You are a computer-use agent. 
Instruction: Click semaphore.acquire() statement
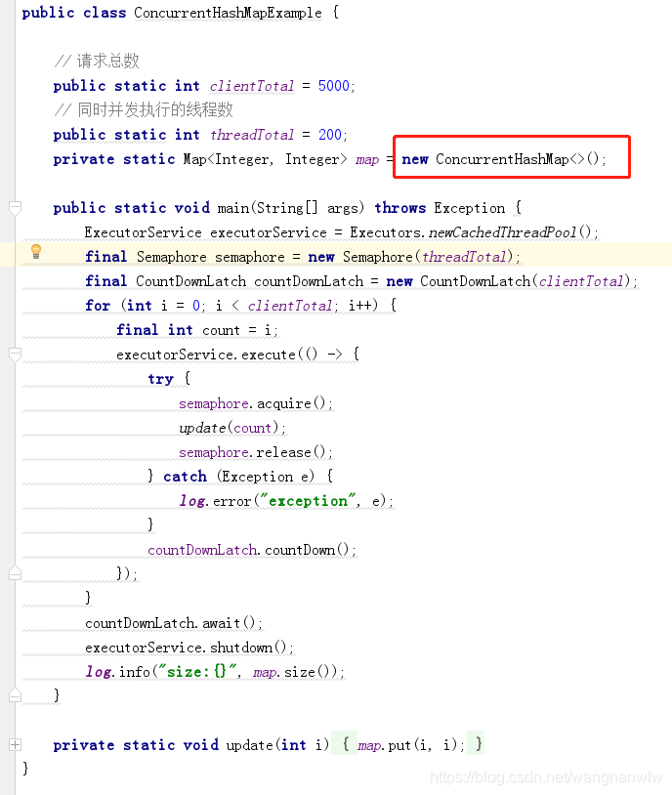(x=256, y=403)
